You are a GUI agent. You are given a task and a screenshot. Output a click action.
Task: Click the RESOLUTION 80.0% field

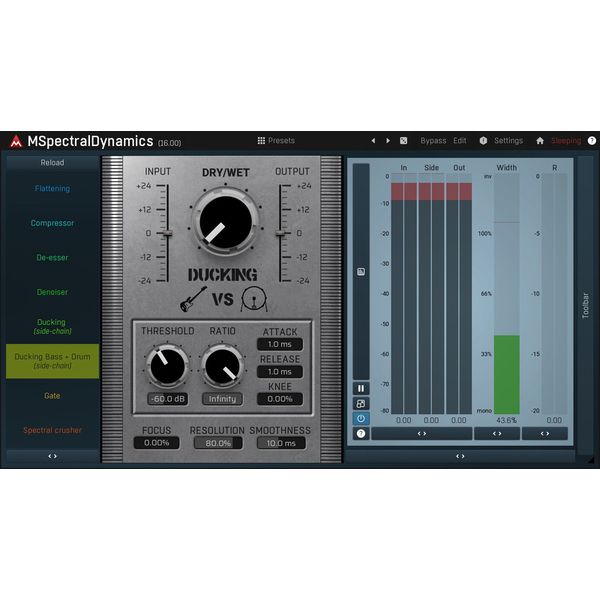[x=218, y=443]
